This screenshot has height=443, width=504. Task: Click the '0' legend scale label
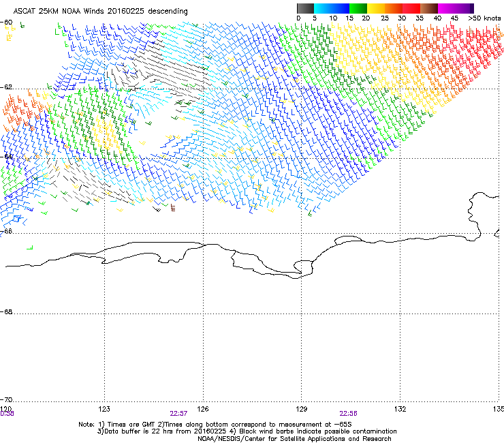[298, 18]
